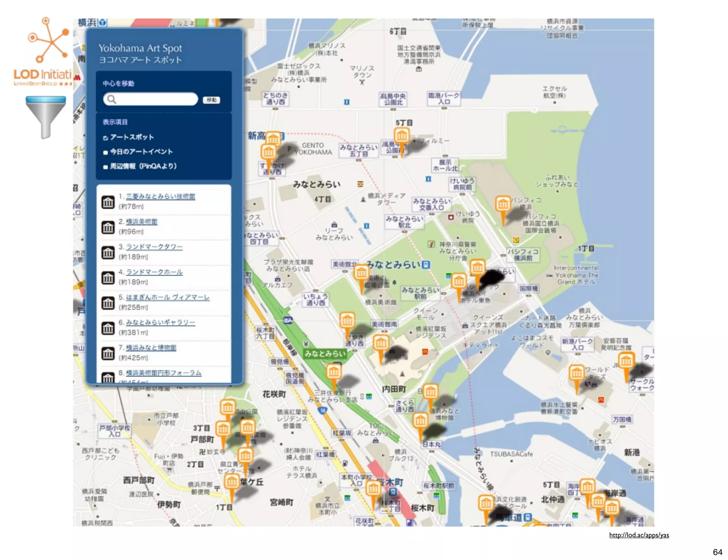Select the みなとみらいギャラリー list entry
The height and width of the screenshot is (560, 728).
(160, 323)
